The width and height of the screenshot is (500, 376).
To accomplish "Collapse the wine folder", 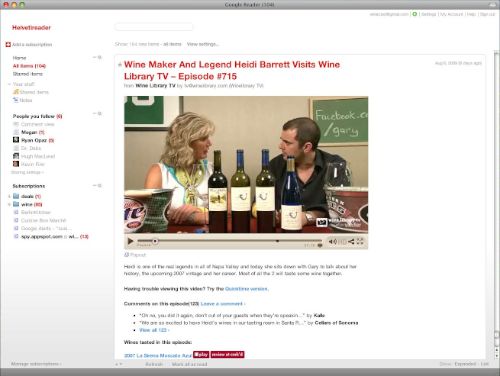I will [9, 204].
